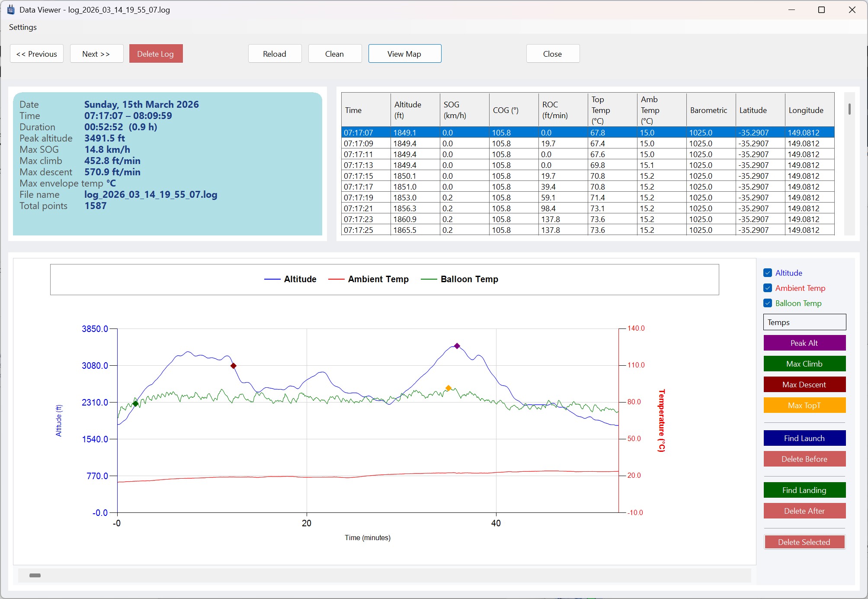Image resolution: width=868 pixels, height=599 pixels.
Task: Click the Barometric column header
Action: (x=711, y=110)
